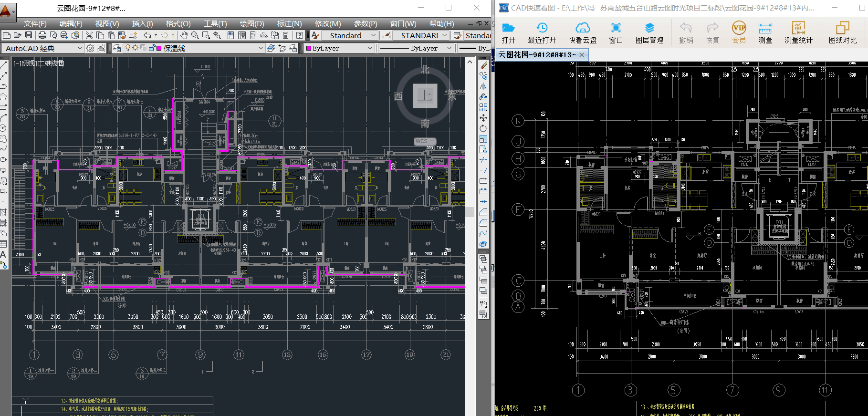The height and width of the screenshot is (416, 868).
Task: Toggle the layer on/off lightbulb icon
Action: pyautogui.click(x=127, y=48)
